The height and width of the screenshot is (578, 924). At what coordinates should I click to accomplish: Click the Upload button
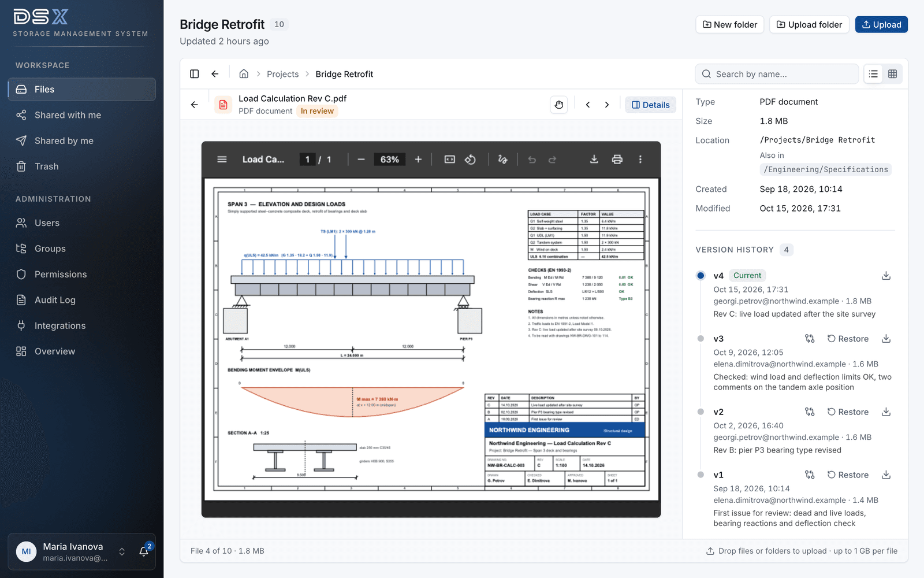[881, 24]
